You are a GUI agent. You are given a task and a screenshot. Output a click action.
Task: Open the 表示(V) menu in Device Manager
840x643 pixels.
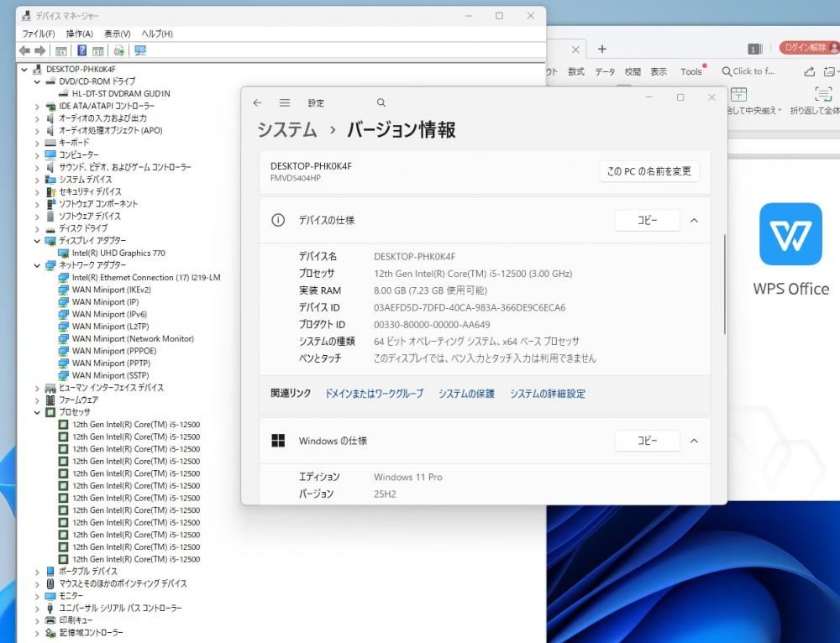click(118, 34)
